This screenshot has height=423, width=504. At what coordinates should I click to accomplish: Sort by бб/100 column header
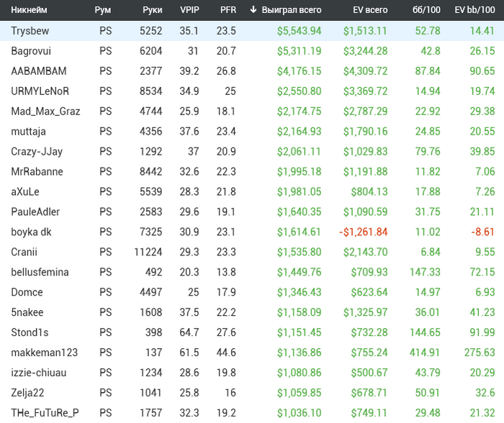coord(426,10)
